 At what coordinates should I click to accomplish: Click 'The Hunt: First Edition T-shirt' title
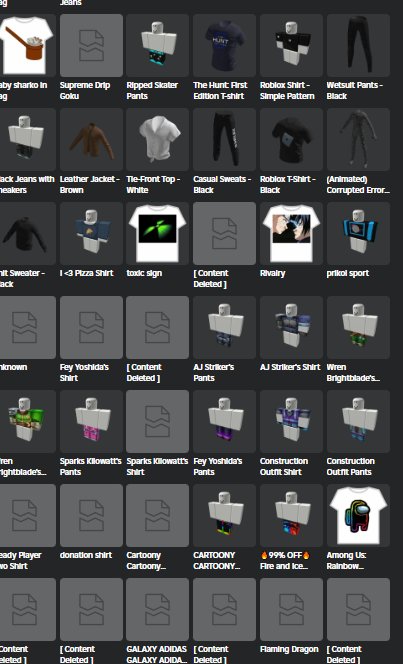[x=220, y=91]
